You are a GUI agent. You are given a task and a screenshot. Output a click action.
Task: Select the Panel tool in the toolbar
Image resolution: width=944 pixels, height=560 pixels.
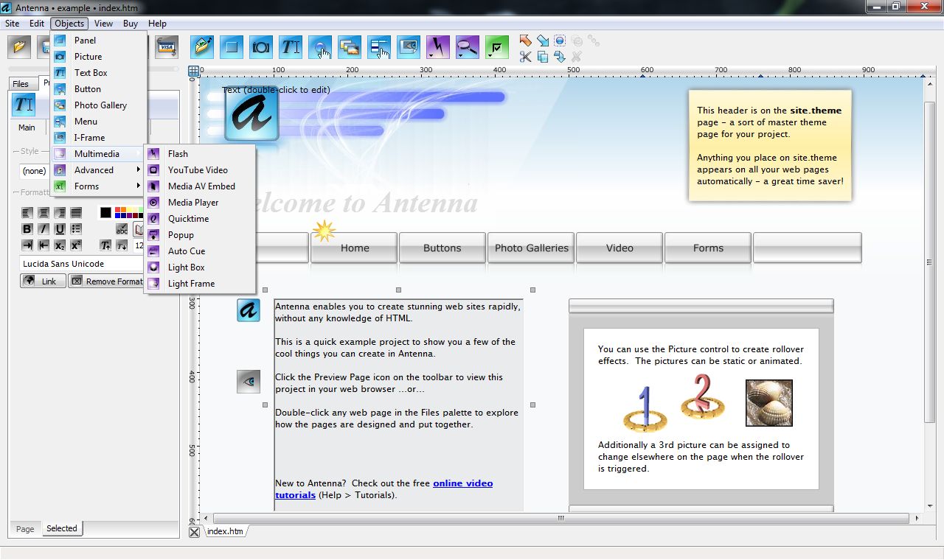point(232,47)
